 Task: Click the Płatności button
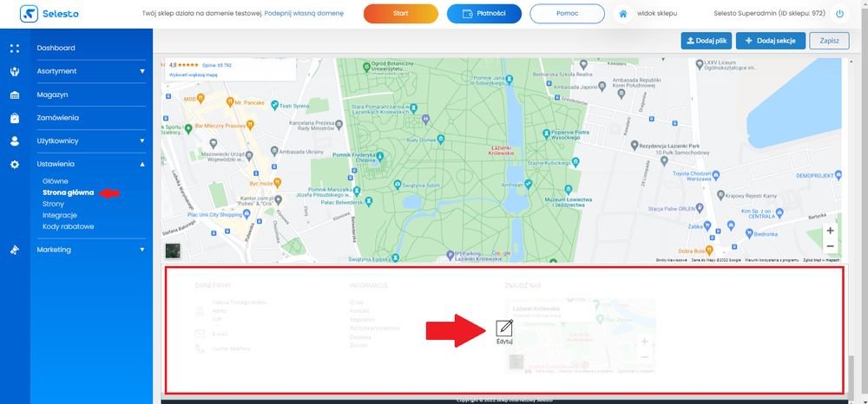coord(483,14)
